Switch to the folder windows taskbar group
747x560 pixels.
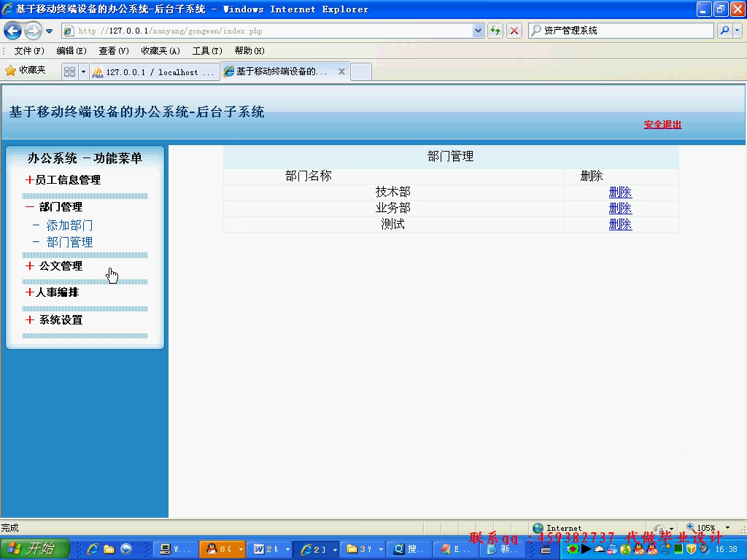[x=363, y=550]
